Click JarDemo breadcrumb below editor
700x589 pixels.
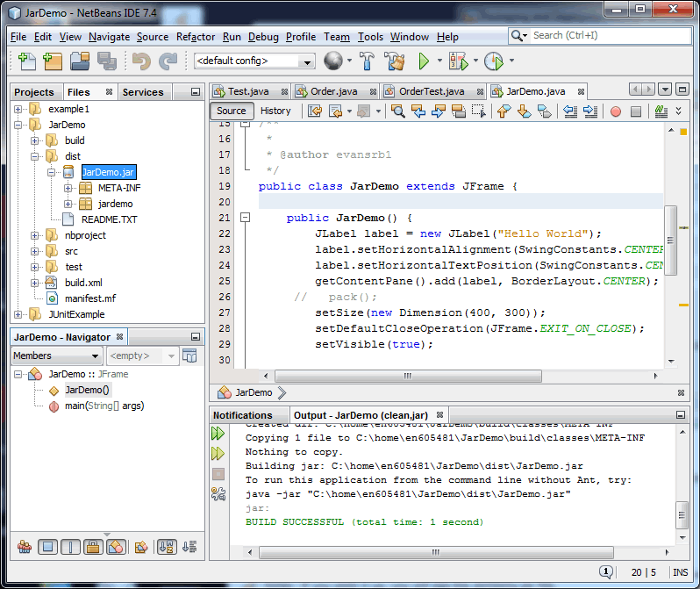pyautogui.click(x=254, y=392)
